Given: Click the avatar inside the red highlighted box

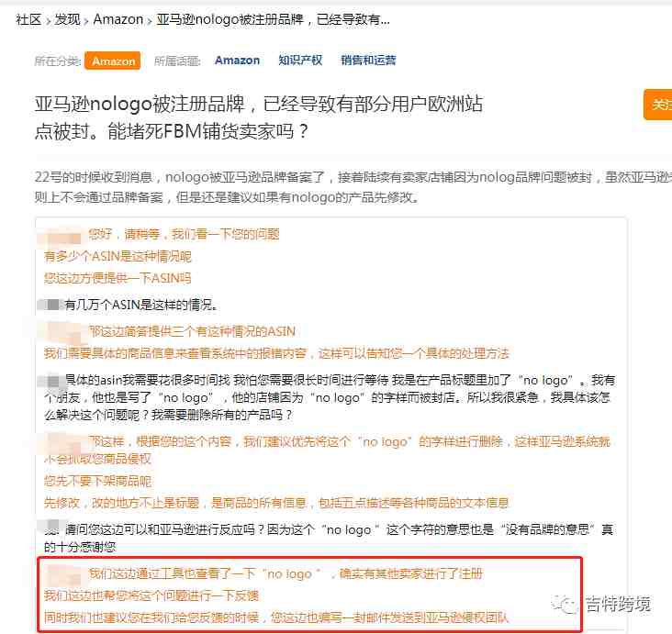Looking at the screenshot, I should (x=63, y=574).
